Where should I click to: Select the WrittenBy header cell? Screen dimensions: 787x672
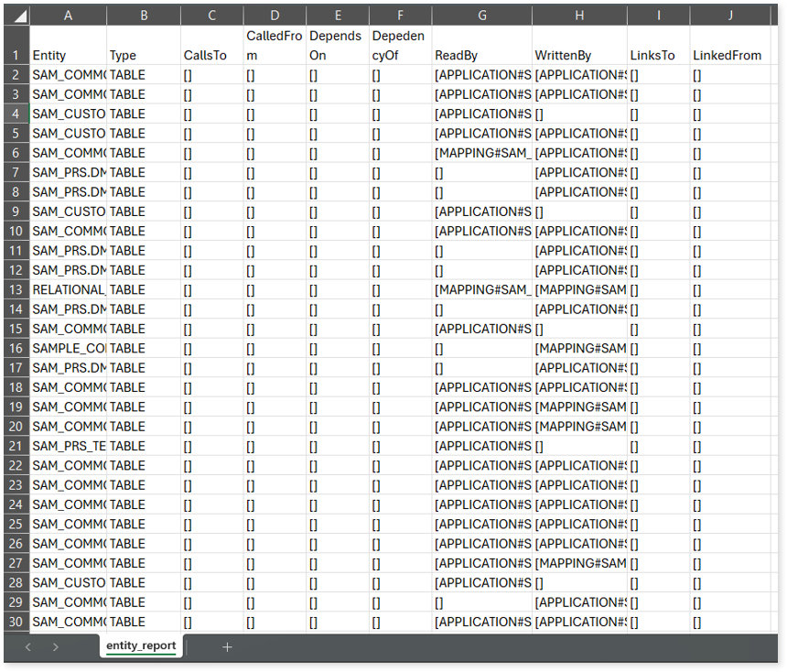579,55
